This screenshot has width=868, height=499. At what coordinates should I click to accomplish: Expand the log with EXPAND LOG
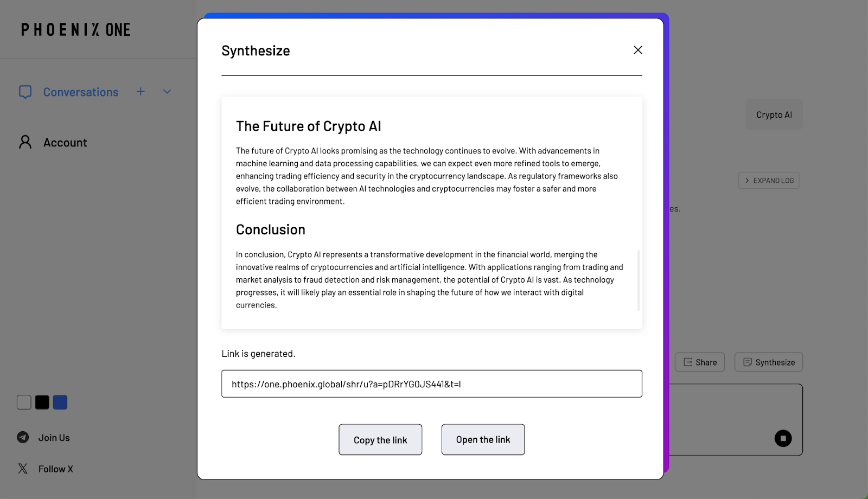(x=769, y=181)
